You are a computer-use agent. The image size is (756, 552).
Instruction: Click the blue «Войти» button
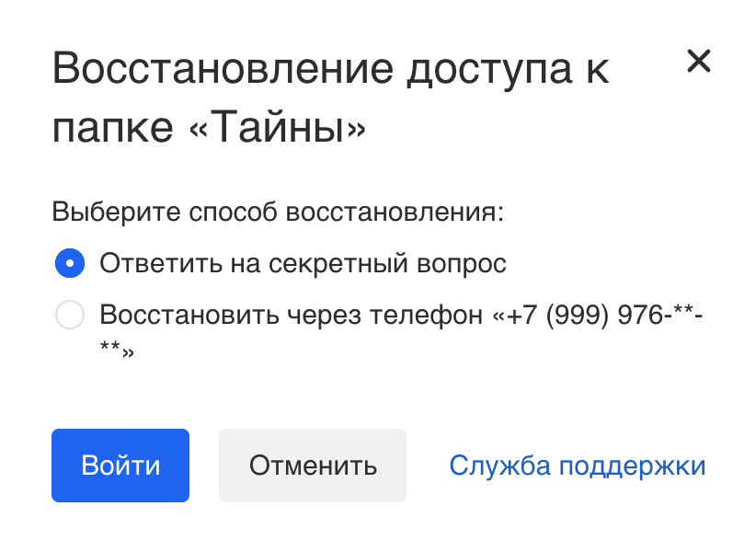120,466
